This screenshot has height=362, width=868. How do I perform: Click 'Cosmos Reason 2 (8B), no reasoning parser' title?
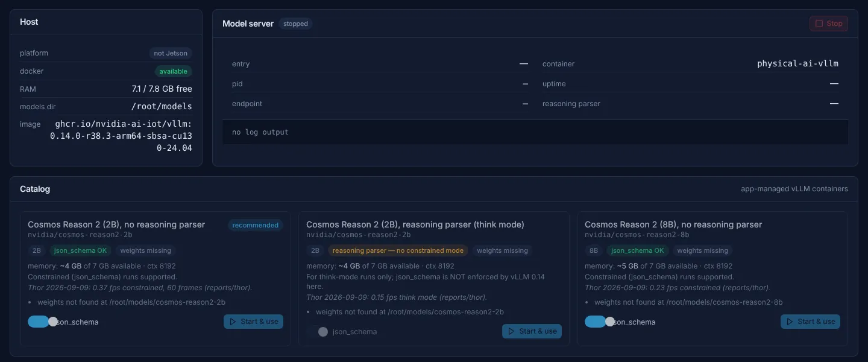pyautogui.click(x=673, y=224)
